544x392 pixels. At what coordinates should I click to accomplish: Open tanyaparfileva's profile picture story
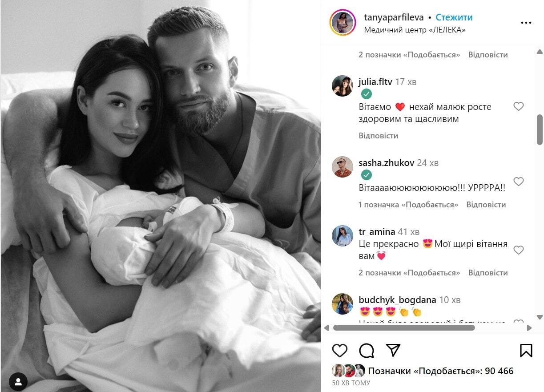tap(343, 23)
